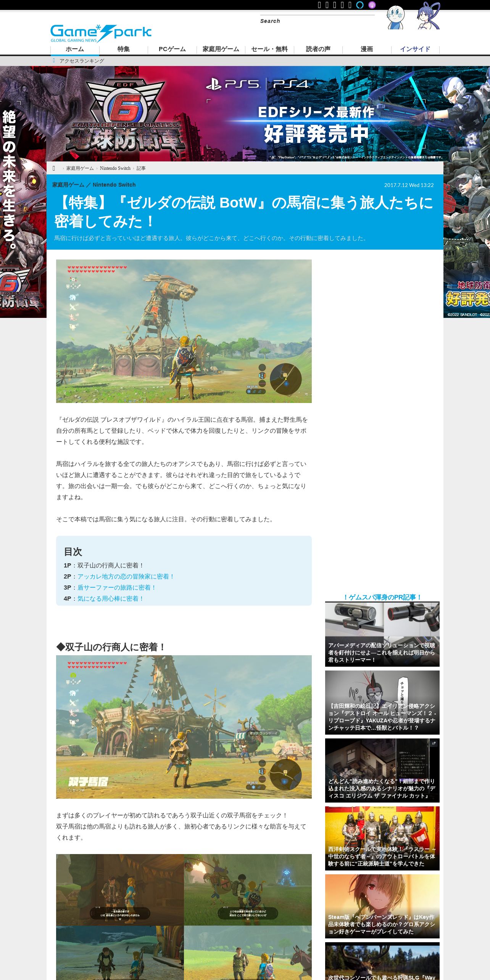The width and height of the screenshot is (490, 980).
Task: Click 1P：双子山の行商人に密着！ in 目次
Action: pos(103,566)
